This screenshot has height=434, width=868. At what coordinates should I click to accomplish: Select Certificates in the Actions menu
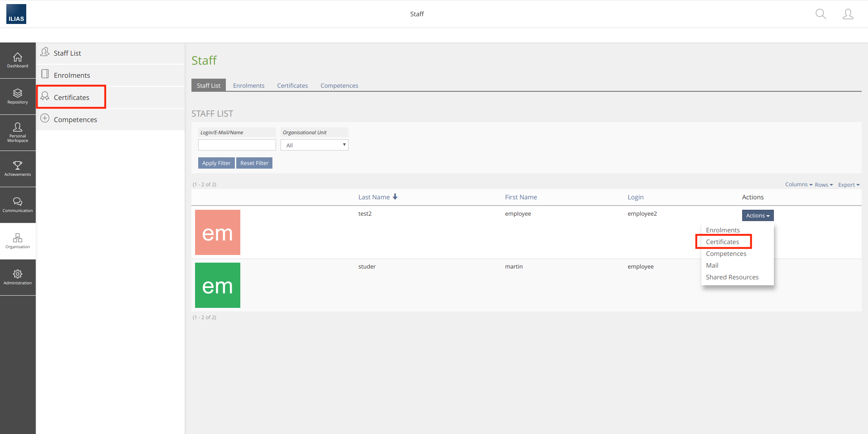point(722,242)
